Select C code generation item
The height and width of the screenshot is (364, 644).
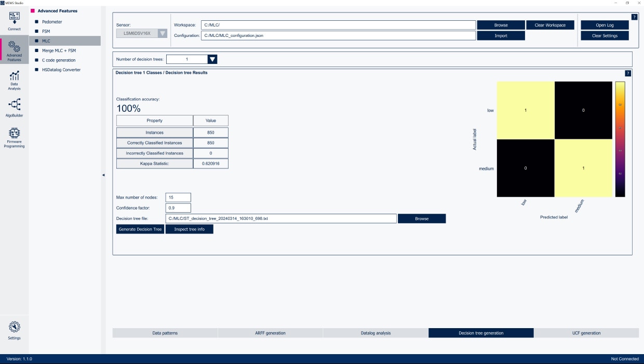pos(58,60)
